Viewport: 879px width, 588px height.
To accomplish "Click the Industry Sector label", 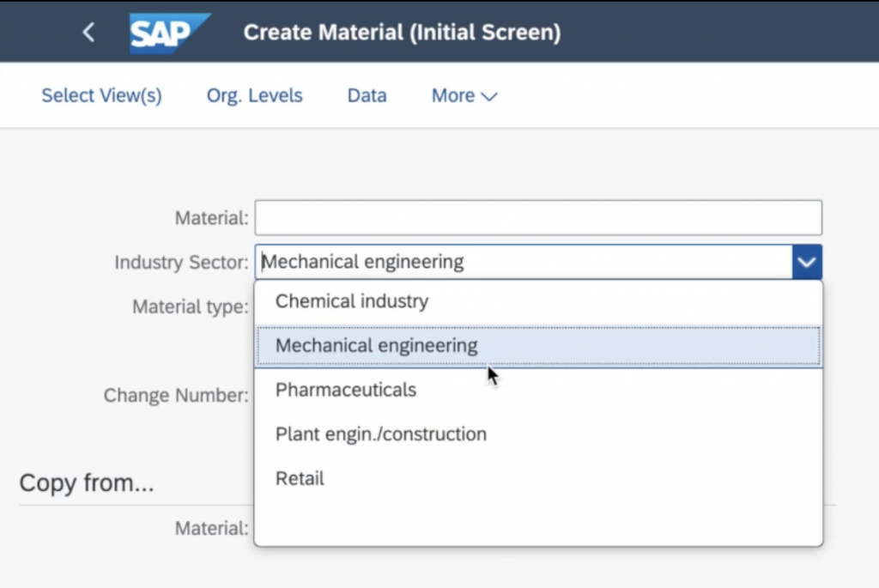I will point(181,263).
